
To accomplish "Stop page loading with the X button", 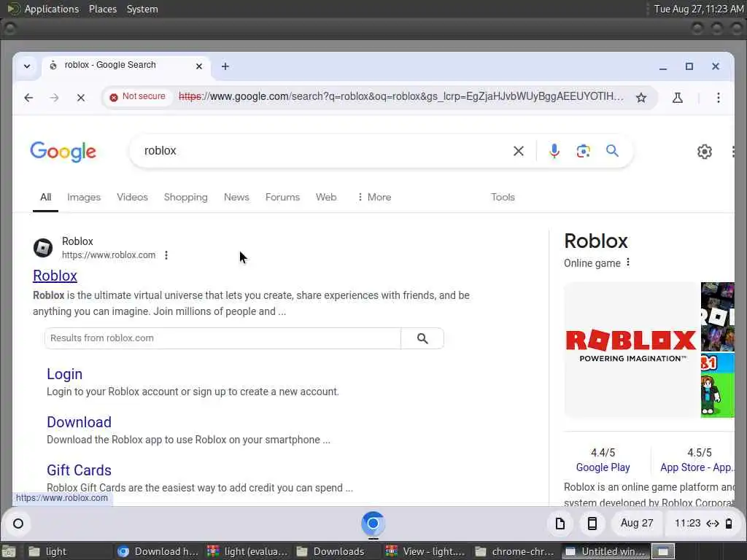I will 80,98.
